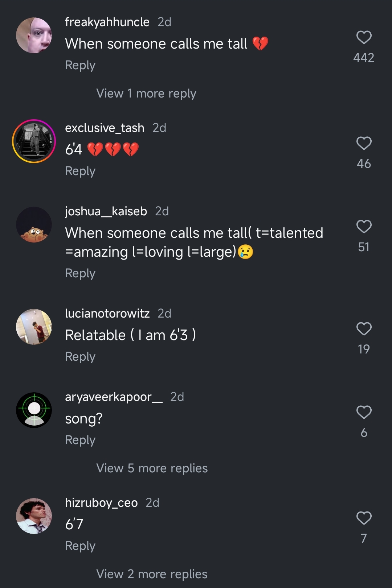Heart lucianotorowitz's Relatable comment
This screenshot has height=588, width=392.
click(364, 329)
